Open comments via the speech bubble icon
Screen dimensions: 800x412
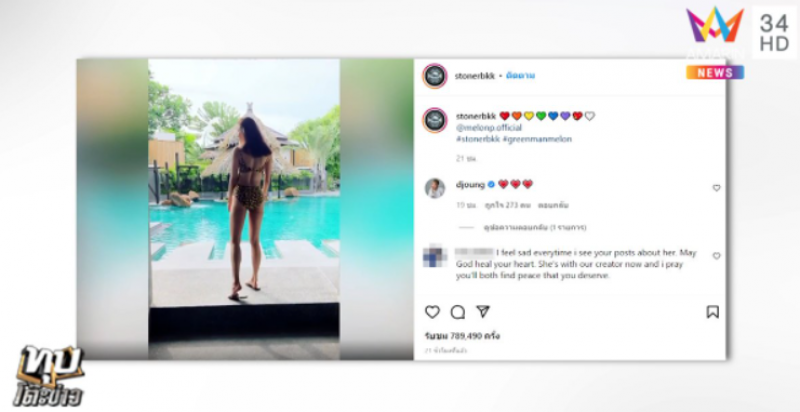[x=458, y=312]
